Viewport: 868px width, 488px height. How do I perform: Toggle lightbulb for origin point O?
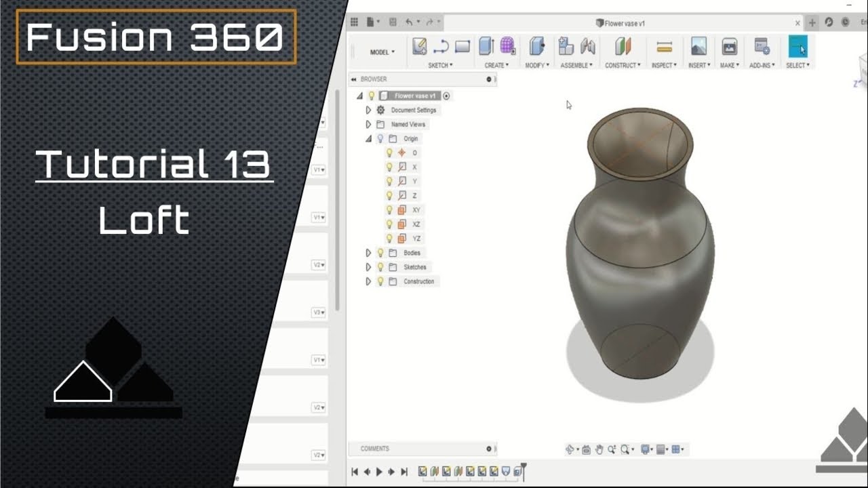389,152
